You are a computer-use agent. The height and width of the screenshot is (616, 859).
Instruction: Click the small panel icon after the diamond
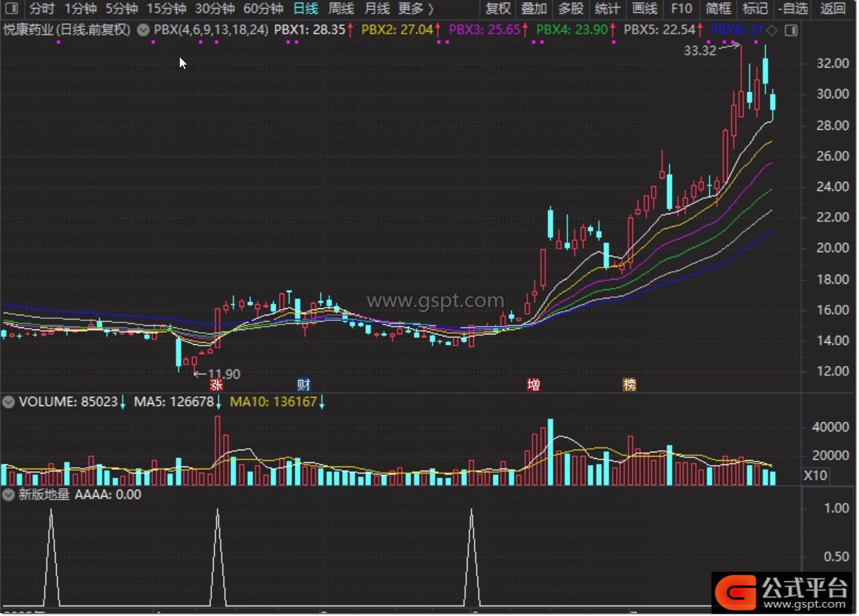[791, 31]
